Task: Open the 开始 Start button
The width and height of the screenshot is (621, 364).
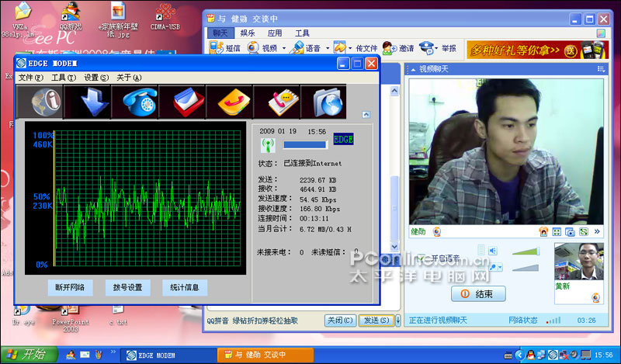Action: 29,355
